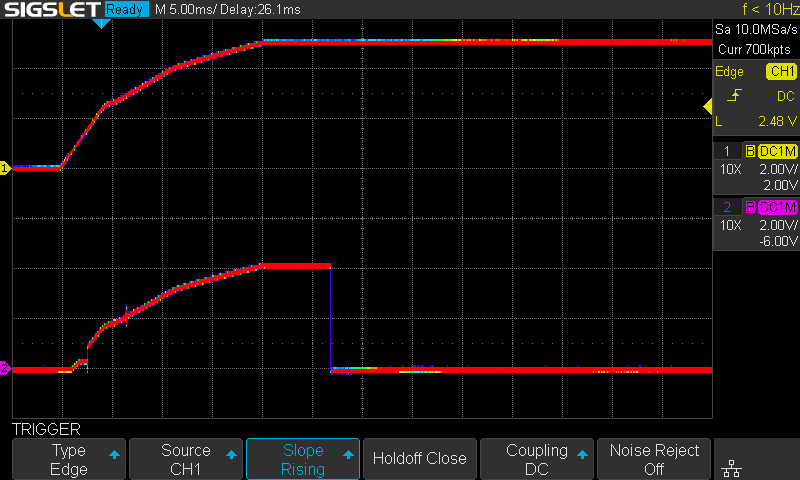Select channel 2 ground marker
The width and height of the screenshot is (800, 480).
click(x=5, y=368)
